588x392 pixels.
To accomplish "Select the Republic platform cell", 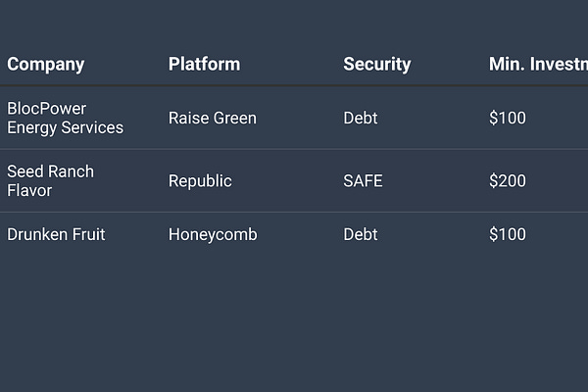I will click(x=200, y=181).
